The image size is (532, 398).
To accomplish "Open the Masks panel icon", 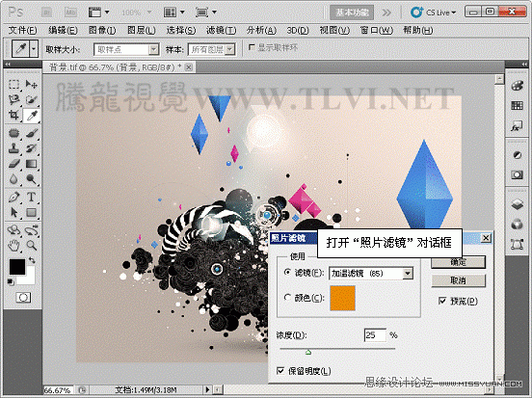I will [517, 175].
